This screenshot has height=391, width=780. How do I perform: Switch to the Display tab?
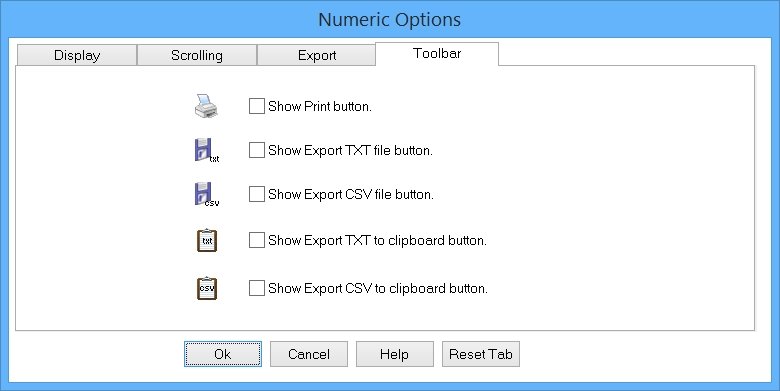pyautogui.click(x=77, y=55)
